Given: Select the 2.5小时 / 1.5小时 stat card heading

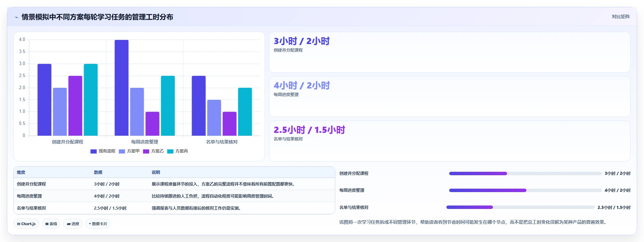Looking at the screenshot, I should tap(309, 130).
